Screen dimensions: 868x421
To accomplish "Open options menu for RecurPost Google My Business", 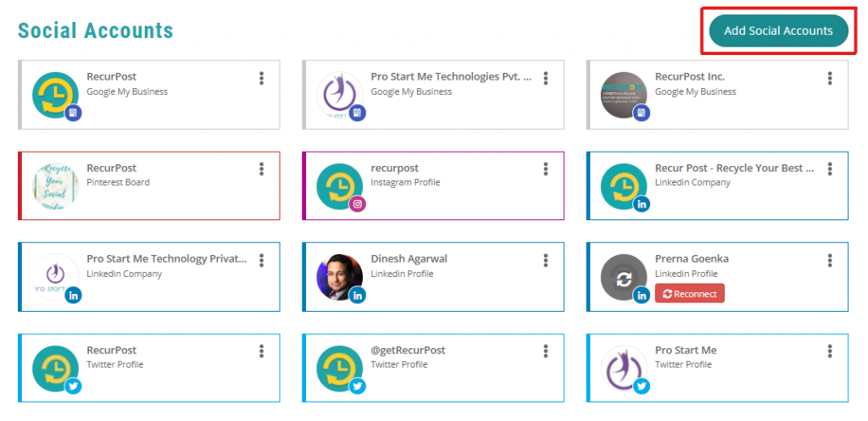I will click(x=262, y=78).
